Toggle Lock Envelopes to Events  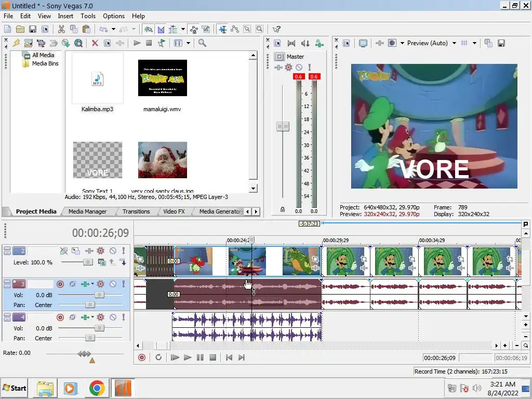pyautogui.click(x=194, y=29)
